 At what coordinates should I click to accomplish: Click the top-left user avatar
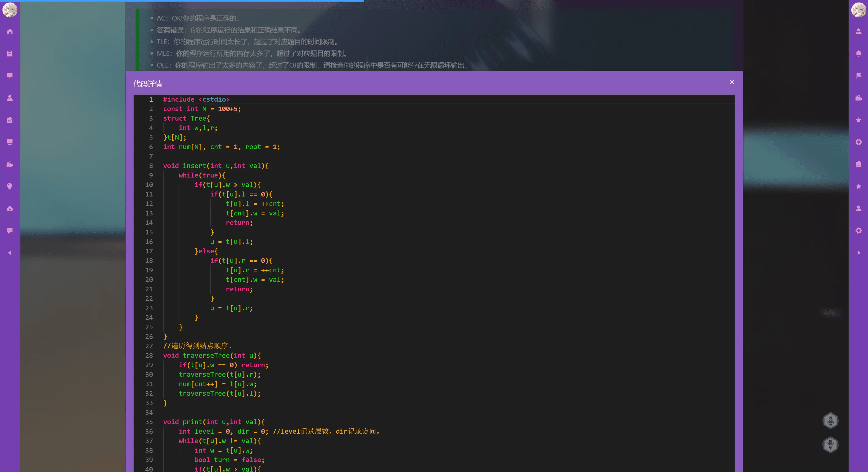pyautogui.click(x=10, y=10)
